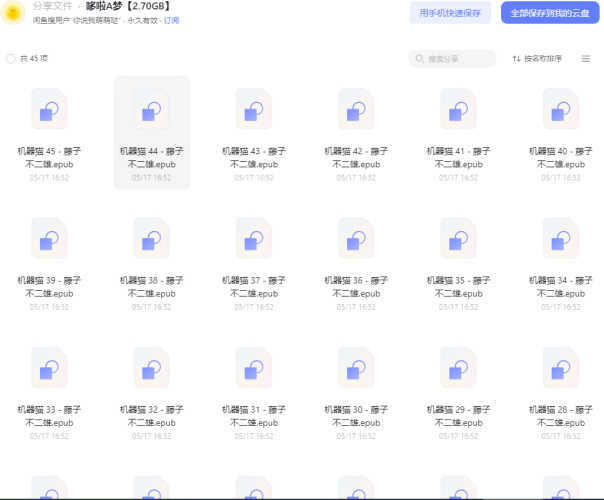This screenshot has width=604, height=500.
Task: Open the 机器猫 32 epub file icon
Action: point(152,367)
